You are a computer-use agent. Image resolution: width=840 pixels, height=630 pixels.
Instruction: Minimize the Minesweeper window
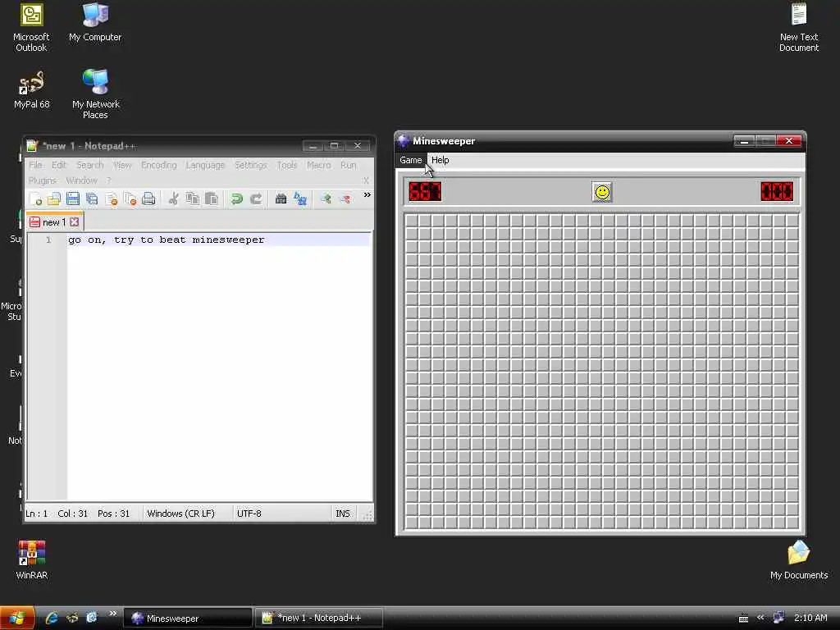pyautogui.click(x=744, y=141)
